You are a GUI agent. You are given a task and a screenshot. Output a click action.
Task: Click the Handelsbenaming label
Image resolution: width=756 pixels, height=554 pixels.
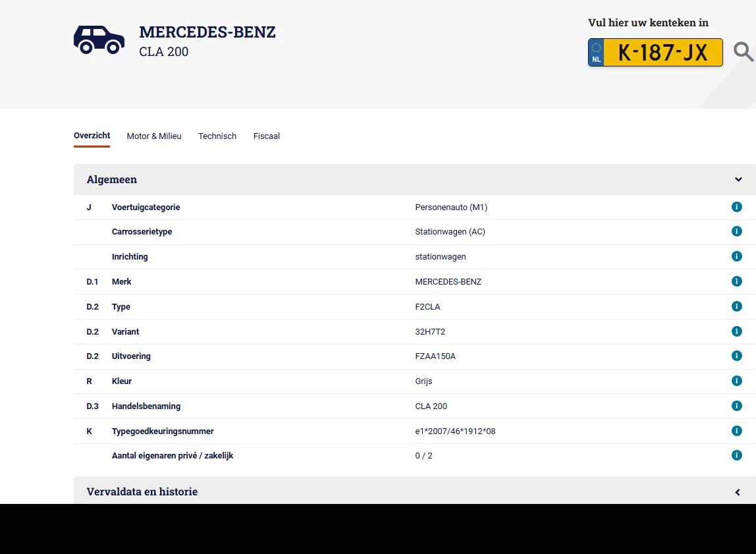point(146,406)
